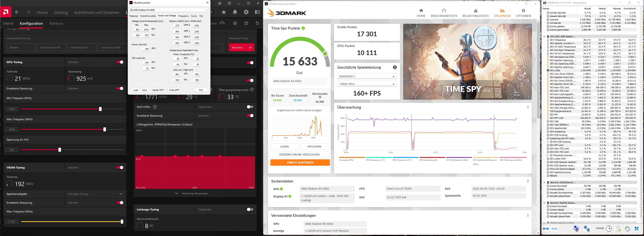Open 3DMark BENCHMARKTESTS section
This screenshot has width=644, height=236.
tap(444, 13)
